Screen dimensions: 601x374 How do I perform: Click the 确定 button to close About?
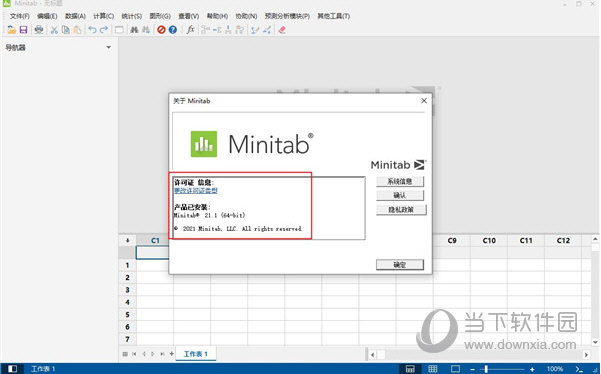click(x=400, y=265)
